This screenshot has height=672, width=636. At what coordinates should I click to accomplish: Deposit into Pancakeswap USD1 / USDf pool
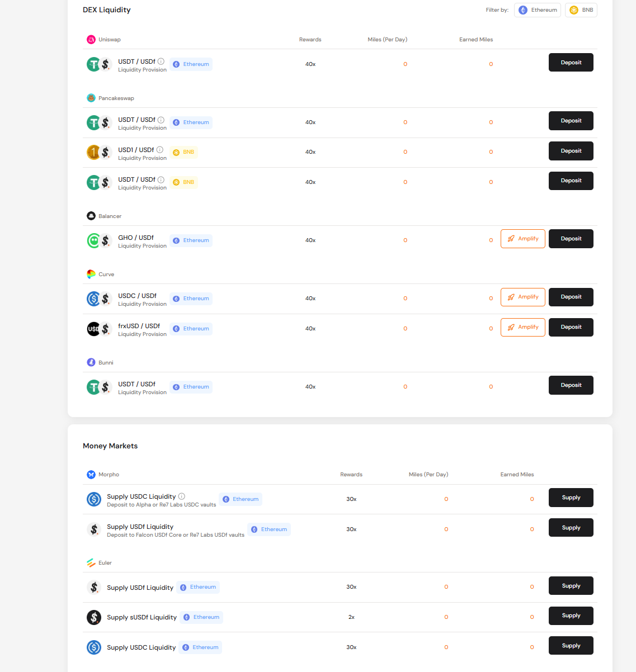pyautogui.click(x=571, y=151)
